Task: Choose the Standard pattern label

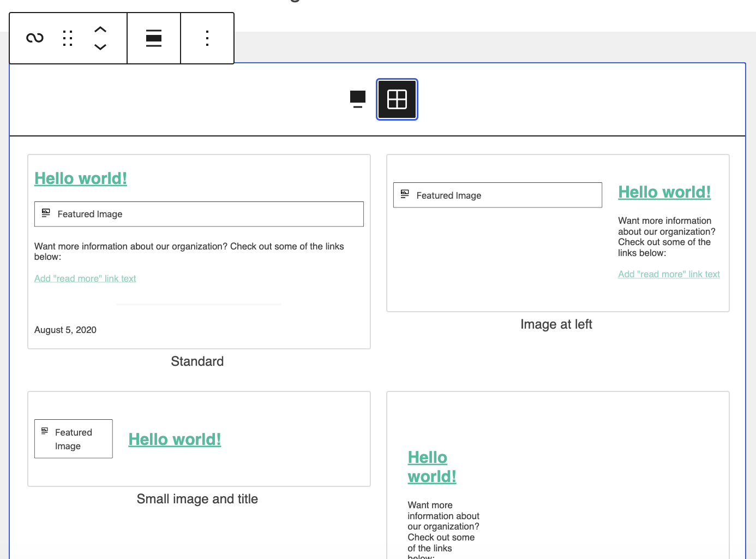Action: (197, 361)
